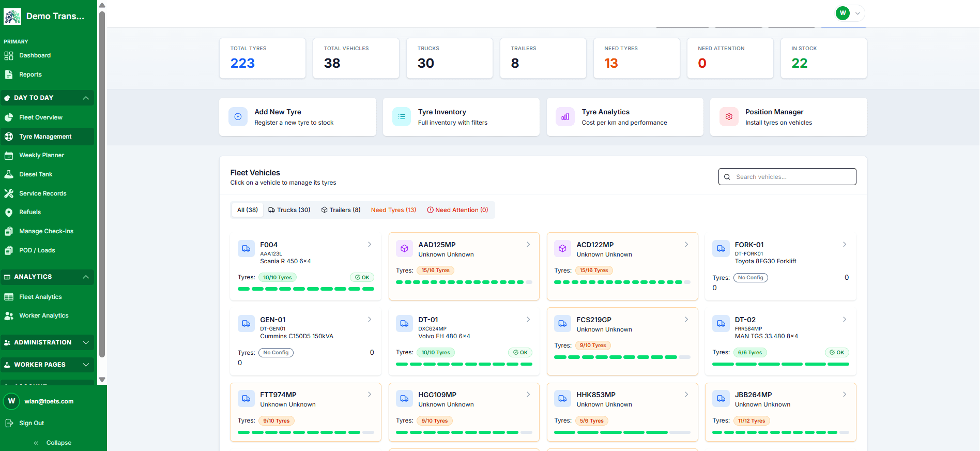Collapse the DAY TO DAY section
This screenshot has width=980, height=451.
(x=48, y=98)
